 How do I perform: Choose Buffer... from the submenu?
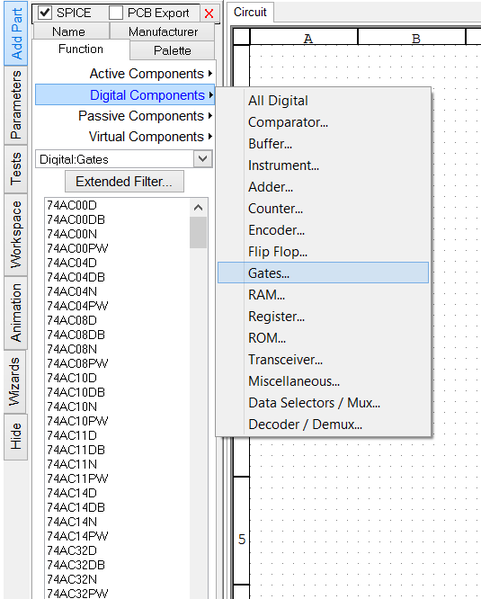[x=323, y=144]
